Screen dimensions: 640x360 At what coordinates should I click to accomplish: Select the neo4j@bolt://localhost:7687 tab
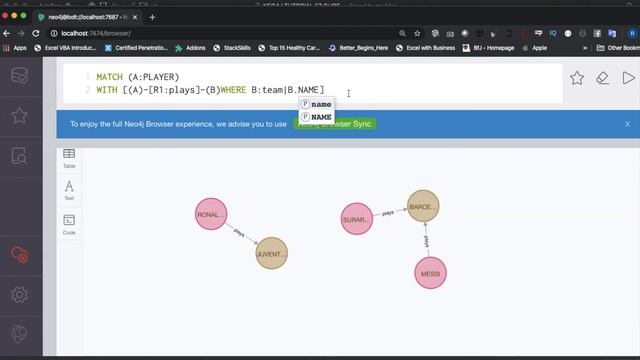pyautogui.click(x=88, y=17)
